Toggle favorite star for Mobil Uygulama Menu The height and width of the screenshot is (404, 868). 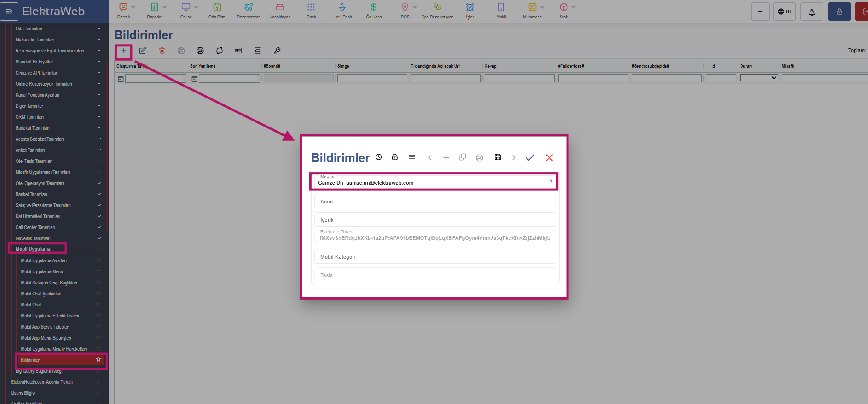pos(98,271)
